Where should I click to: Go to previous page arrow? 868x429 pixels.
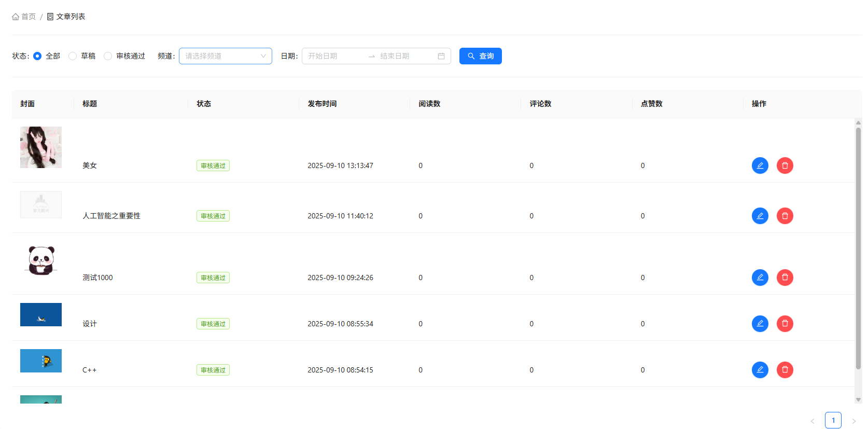813,421
